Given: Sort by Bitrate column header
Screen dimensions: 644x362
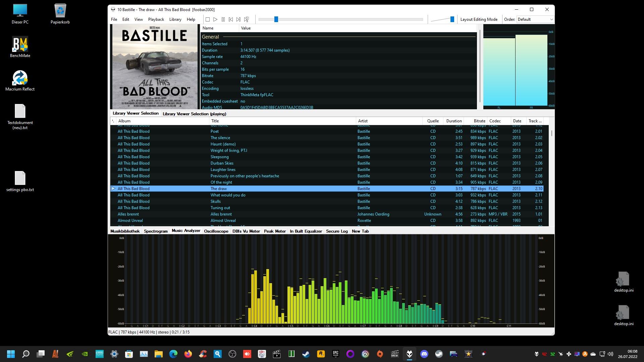Looking at the screenshot, I should click(x=476, y=121).
